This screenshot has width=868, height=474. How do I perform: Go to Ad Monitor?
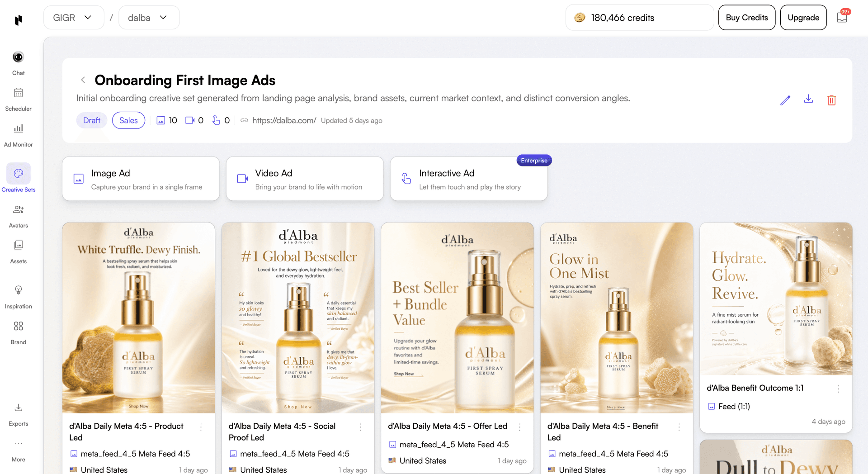[18, 135]
